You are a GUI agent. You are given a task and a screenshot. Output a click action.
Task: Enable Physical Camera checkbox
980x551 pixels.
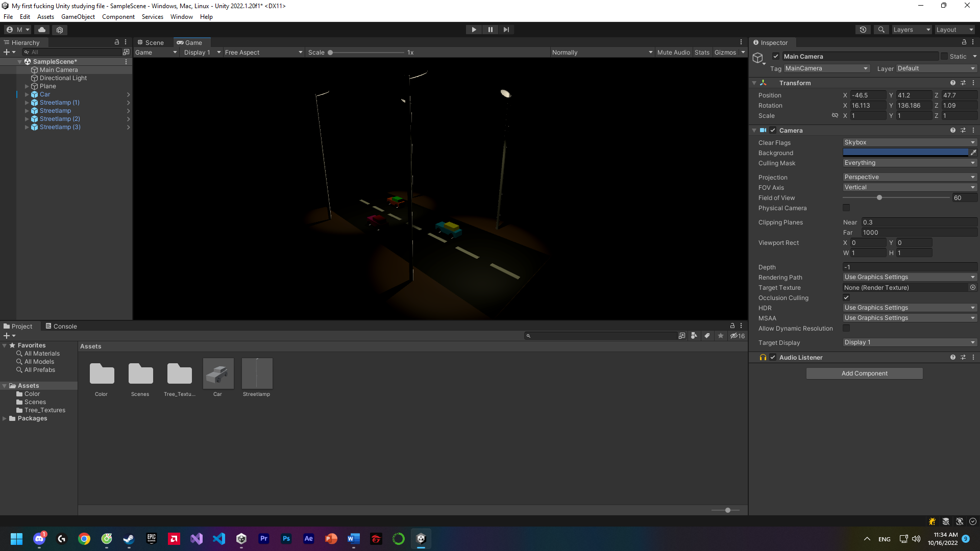[847, 208]
